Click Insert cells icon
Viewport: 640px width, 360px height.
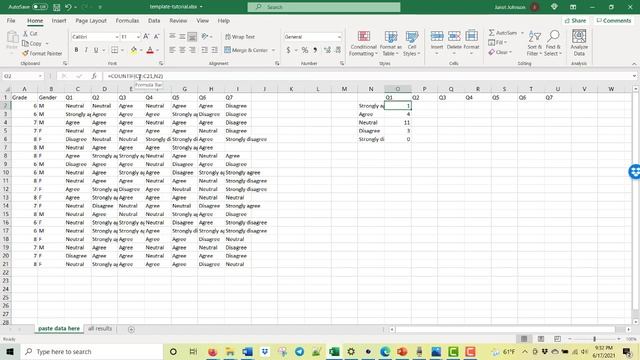point(437,37)
